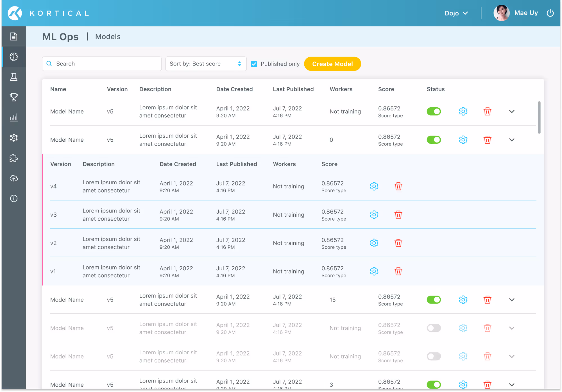Click the Create Model button
562x392 pixels.
[x=332, y=64]
